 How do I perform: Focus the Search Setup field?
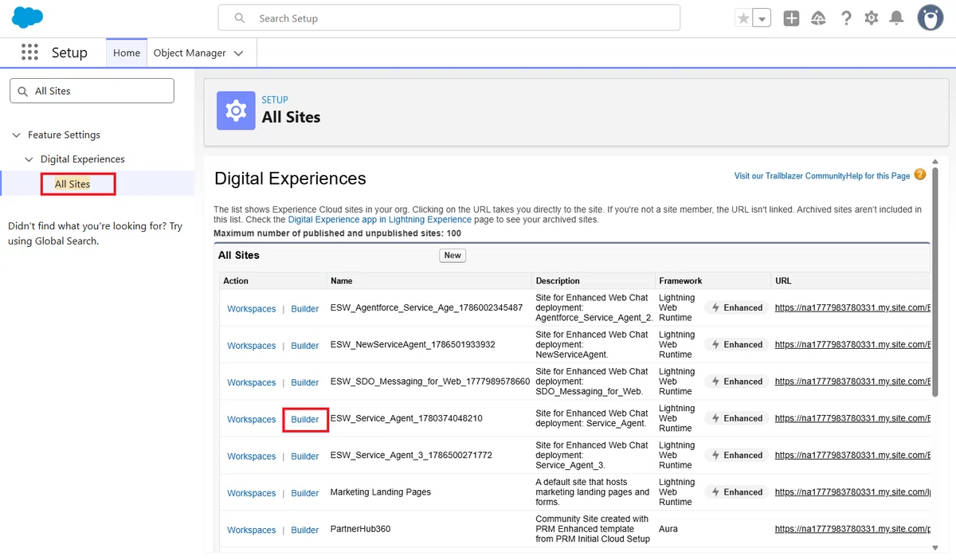click(449, 18)
